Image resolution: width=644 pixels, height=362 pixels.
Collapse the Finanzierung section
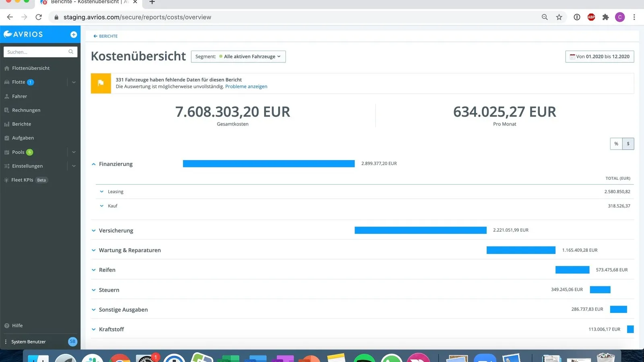pyautogui.click(x=93, y=164)
